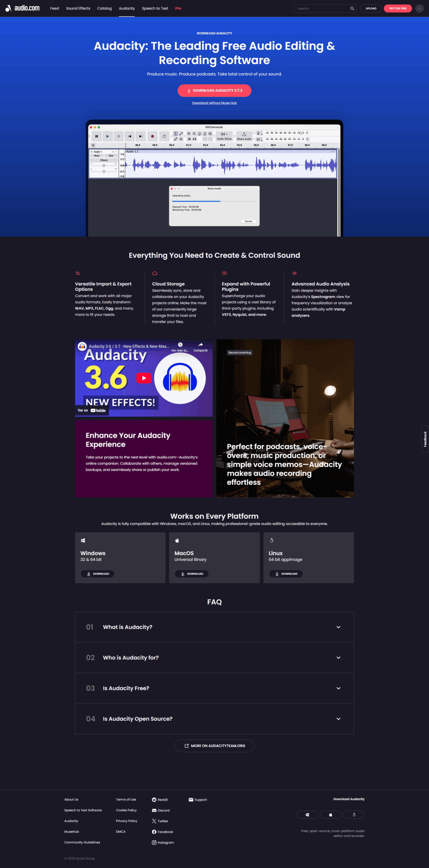Open MuseHub footer link
The image size is (429, 868).
(x=72, y=831)
